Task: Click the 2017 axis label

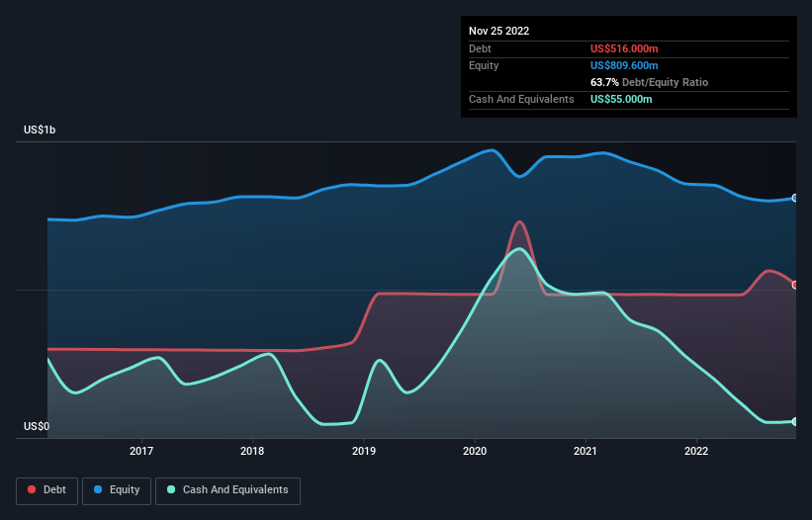Action: [141, 451]
